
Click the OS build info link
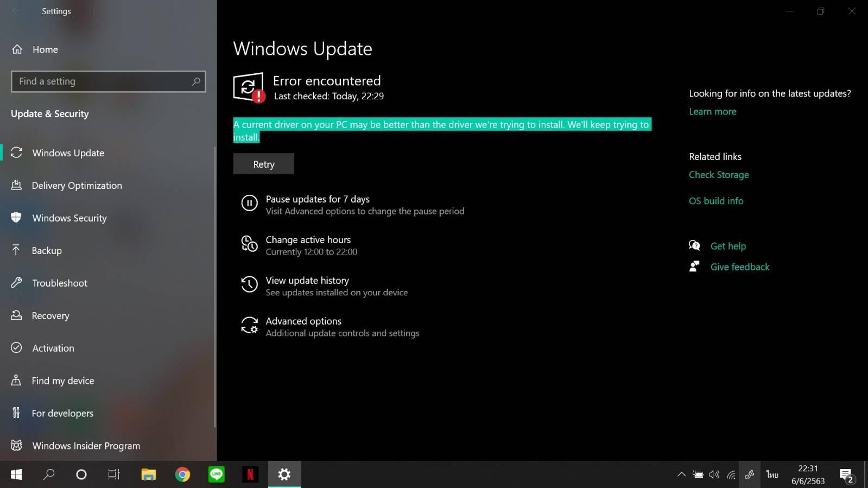tap(716, 201)
